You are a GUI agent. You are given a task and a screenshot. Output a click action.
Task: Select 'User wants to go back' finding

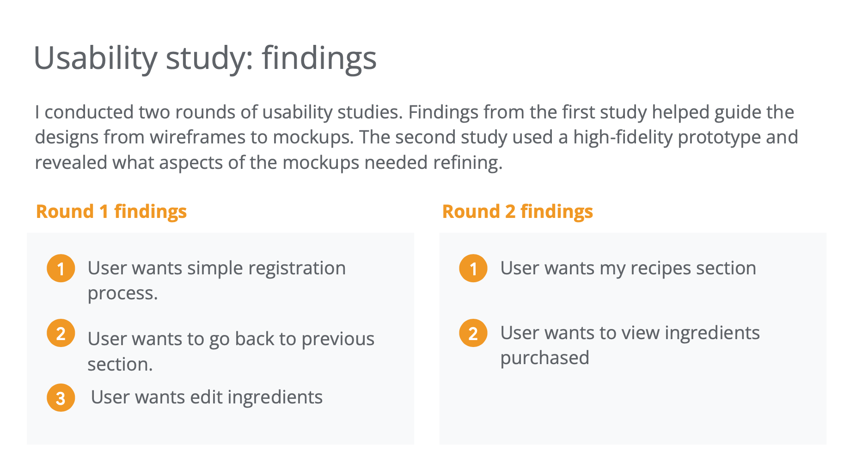click(231, 351)
